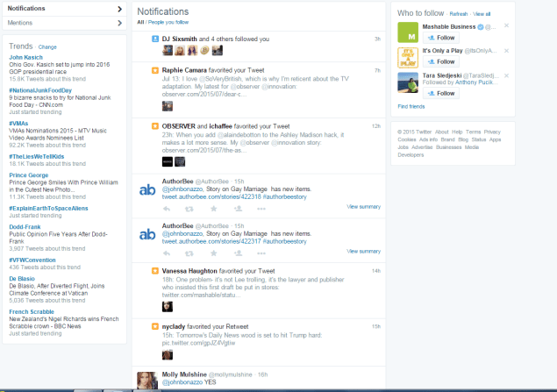
Task: Click favorite star icon beside OBSERVER notification
Action: [x=155, y=126]
